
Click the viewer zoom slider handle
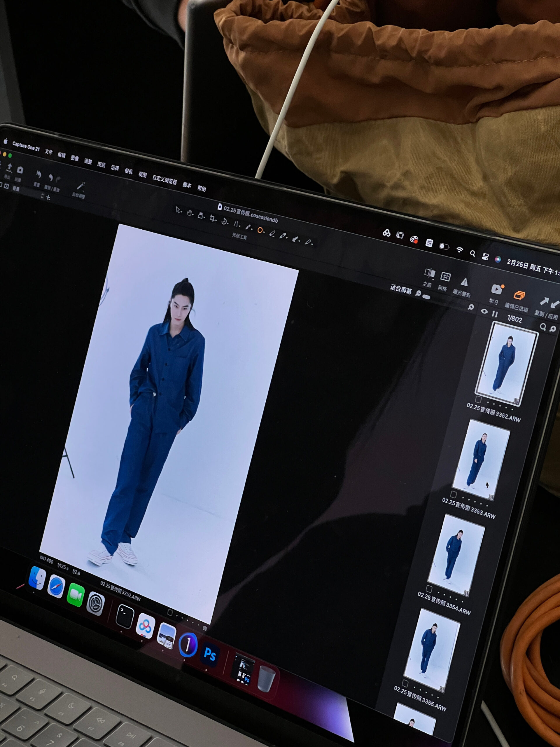point(426,297)
